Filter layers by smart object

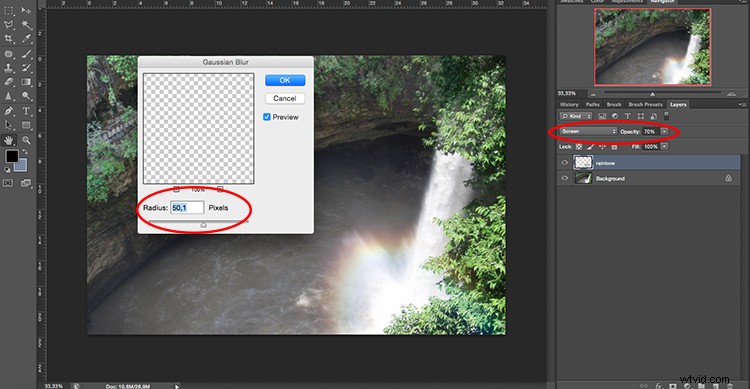pyautogui.click(x=653, y=116)
